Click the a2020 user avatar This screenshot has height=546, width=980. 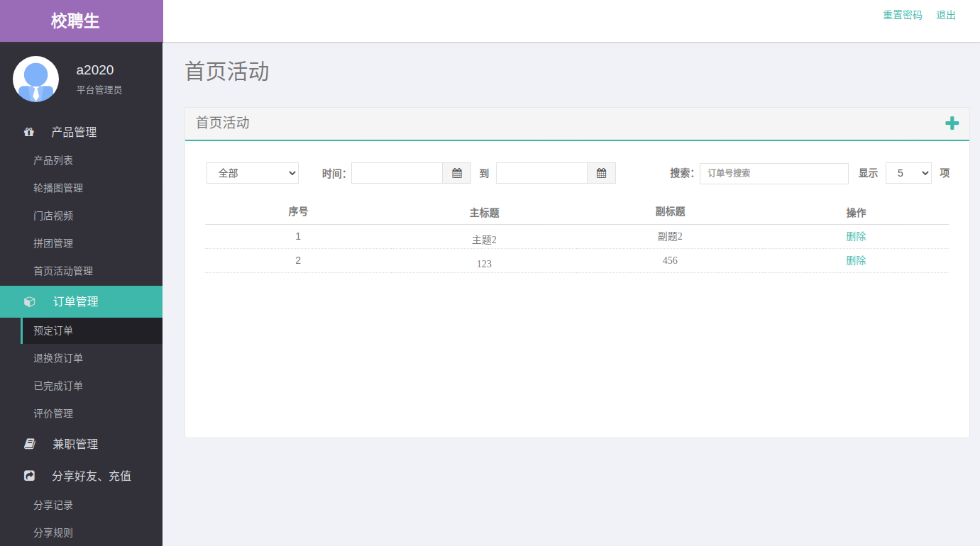pyautogui.click(x=35, y=79)
